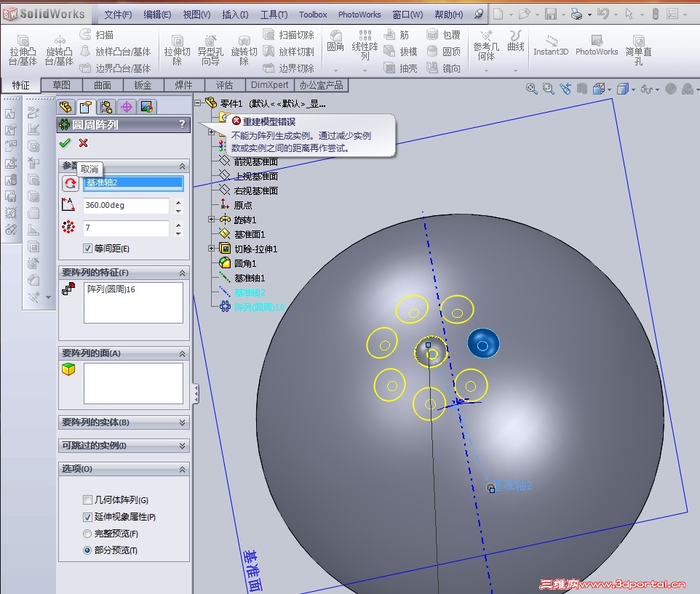The width and height of the screenshot is (700, 594).
Task: Cancel the circular pattern with red X
Action: pyautogui.click(x=83, y=143)
